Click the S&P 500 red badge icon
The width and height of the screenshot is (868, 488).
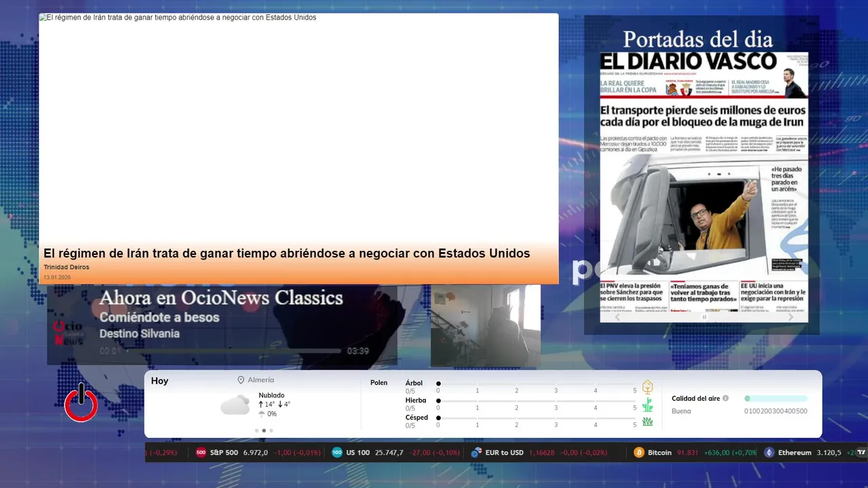click(x=201, y=453)
